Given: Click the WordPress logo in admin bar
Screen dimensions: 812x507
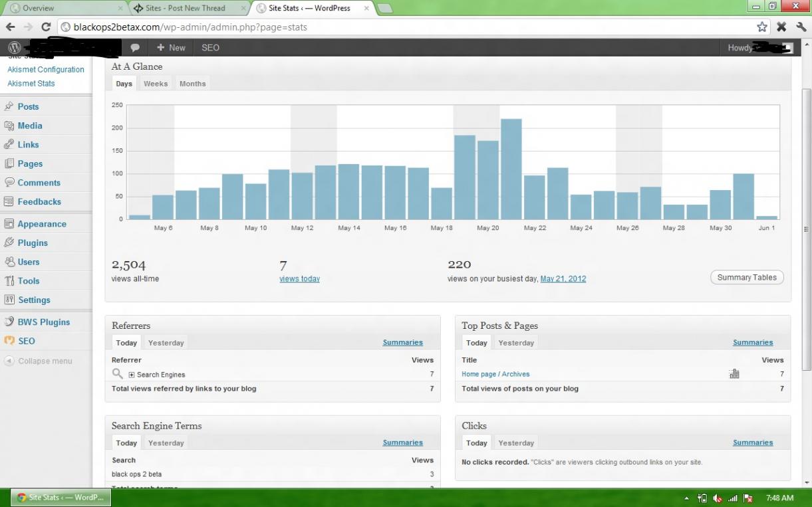Looking at the screenshot, I should [15, 48].
